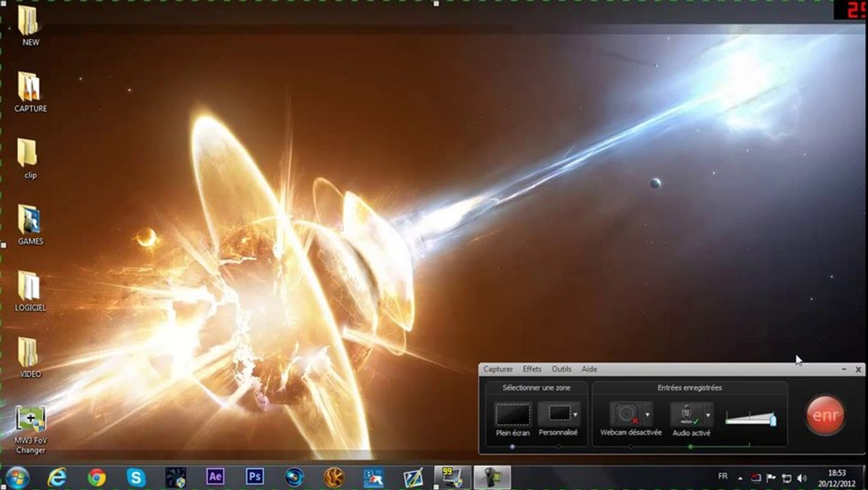Viewport: 868px width, 490px height.
Task: Launch Google Chrome from taskbar
Action: (x=97, y=477)
